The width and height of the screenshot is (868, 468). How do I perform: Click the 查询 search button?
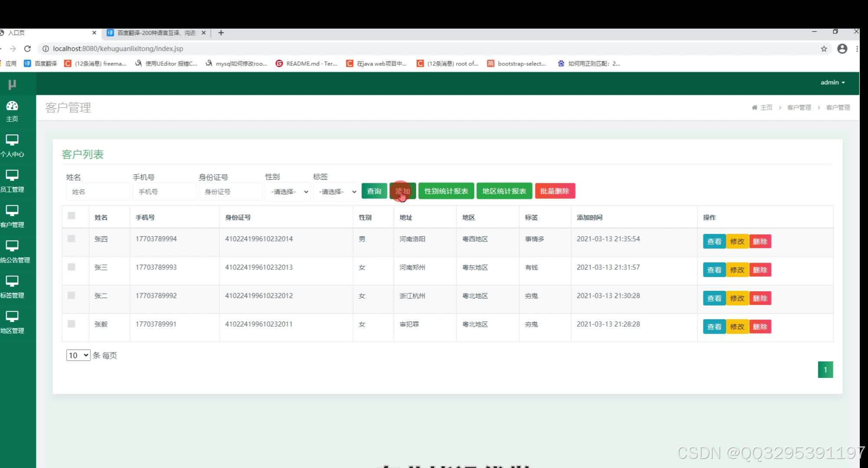[x=374, y=191]
